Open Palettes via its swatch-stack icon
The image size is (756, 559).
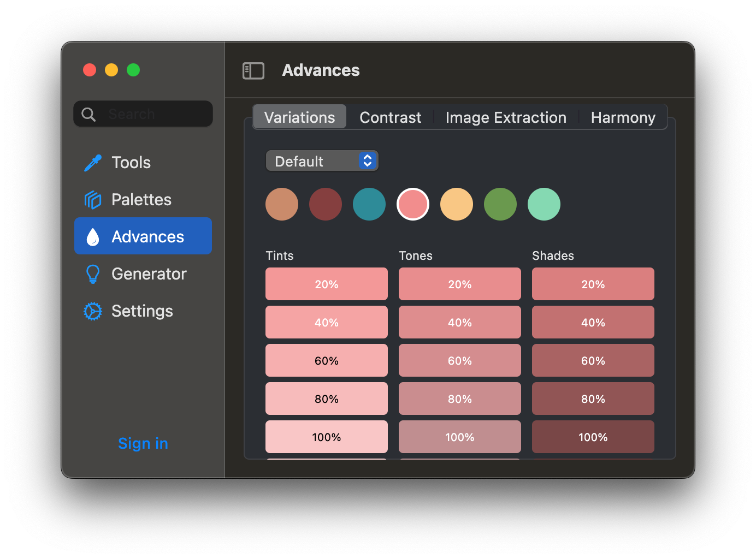coord(93,200)
